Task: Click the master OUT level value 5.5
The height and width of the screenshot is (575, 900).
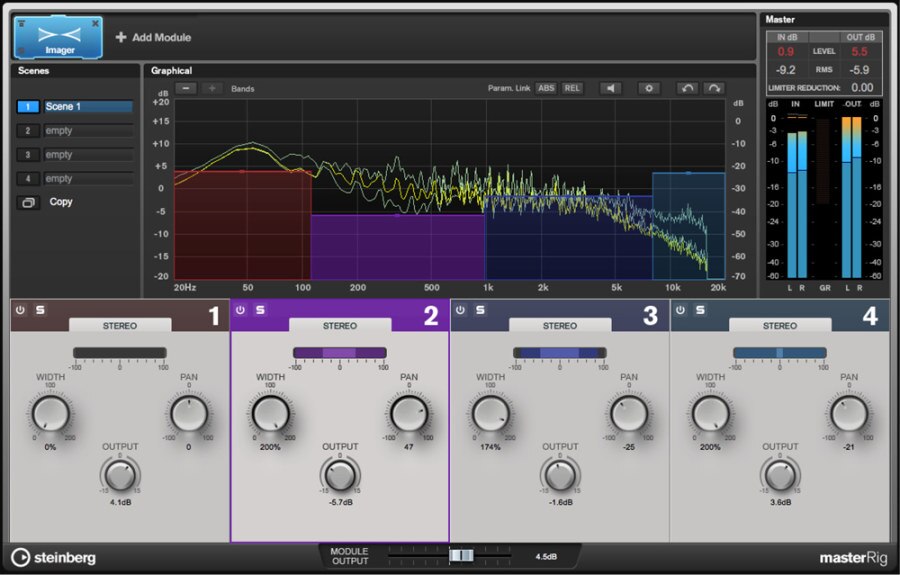Action: point(859,52)
